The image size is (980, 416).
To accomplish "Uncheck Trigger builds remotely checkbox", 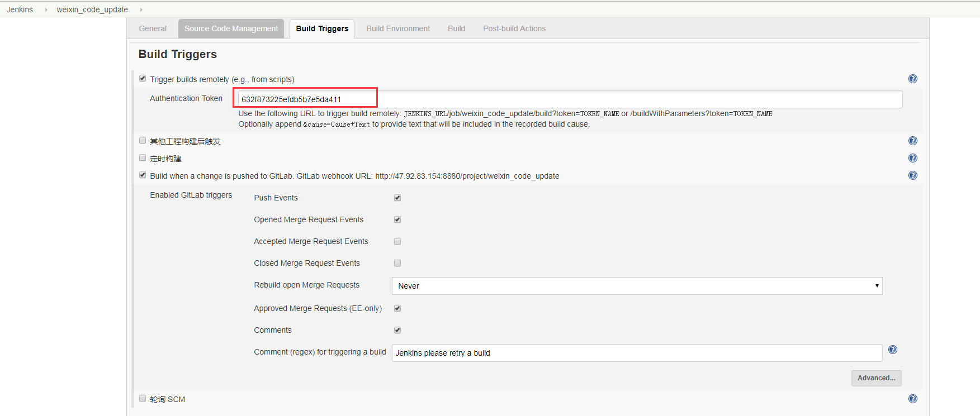I will click(143, 79).
